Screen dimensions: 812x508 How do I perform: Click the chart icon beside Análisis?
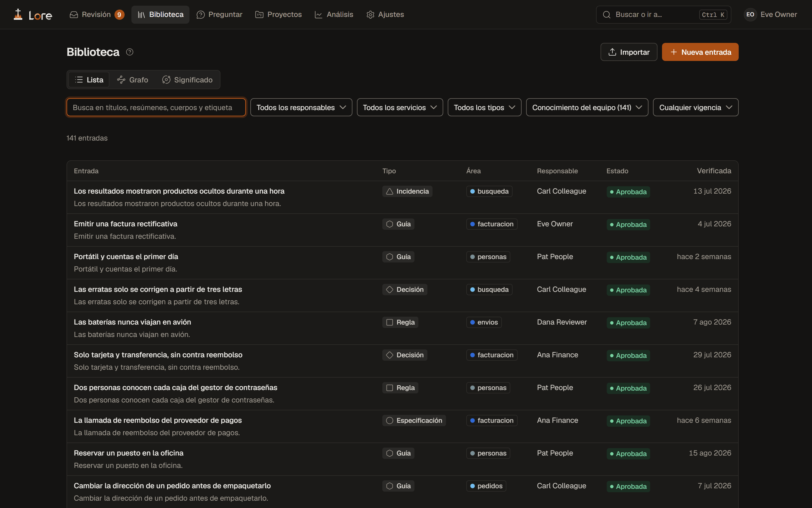coord(318,14)
